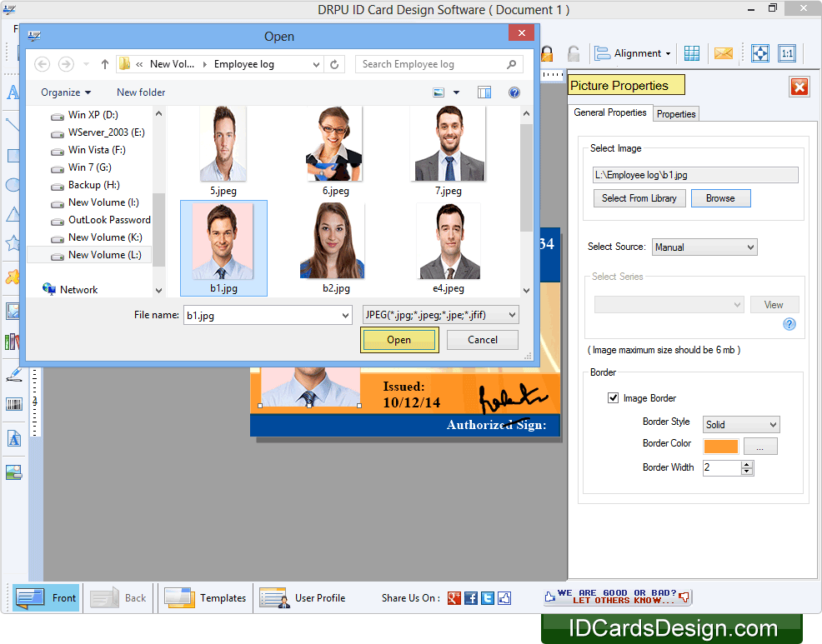Select the Rectangle shape tool
This screenshot has width=822, height=644.
click(13, 155)
